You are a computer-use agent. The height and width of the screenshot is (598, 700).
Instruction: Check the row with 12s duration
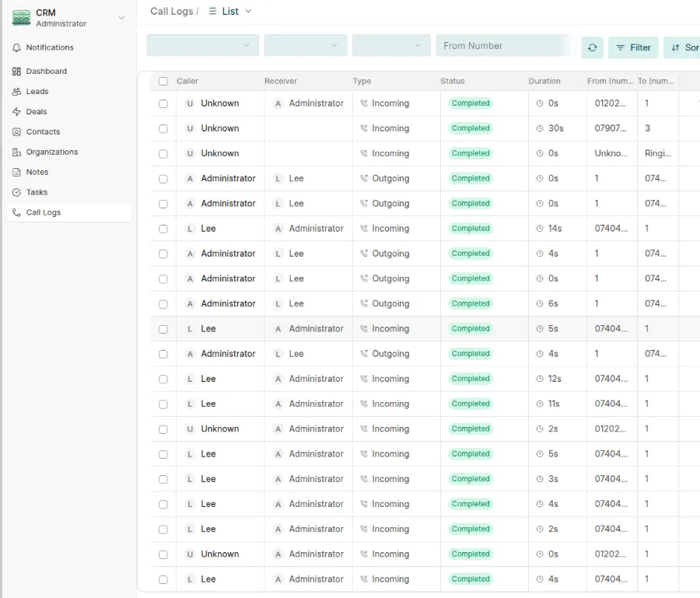[163, 379]
